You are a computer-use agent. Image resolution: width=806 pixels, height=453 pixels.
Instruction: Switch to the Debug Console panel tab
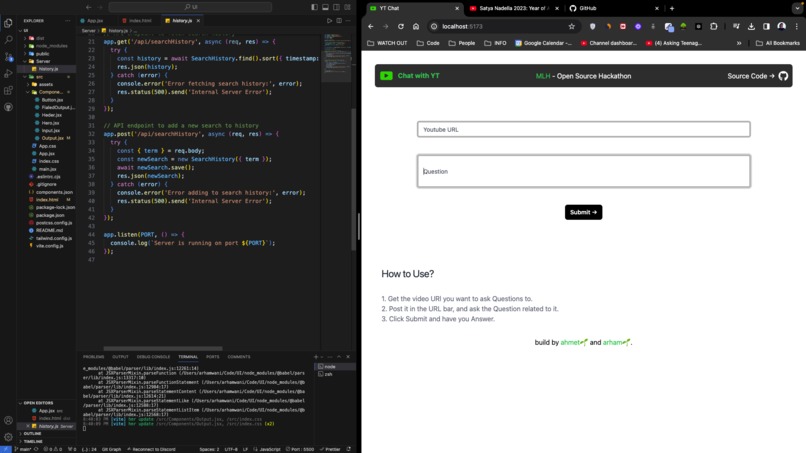[153, 356]
